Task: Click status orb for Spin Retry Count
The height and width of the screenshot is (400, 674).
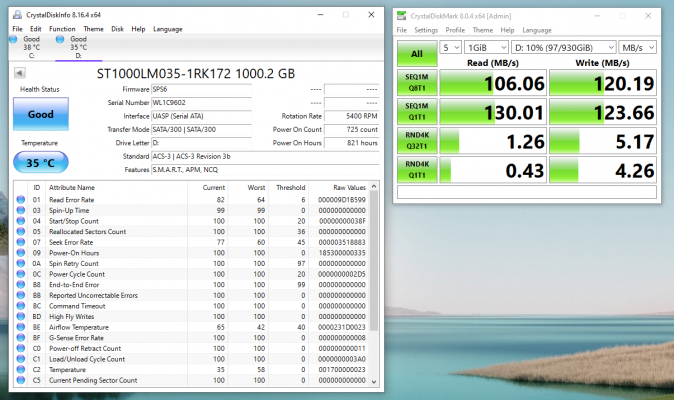Action: [x=20, y=263]
